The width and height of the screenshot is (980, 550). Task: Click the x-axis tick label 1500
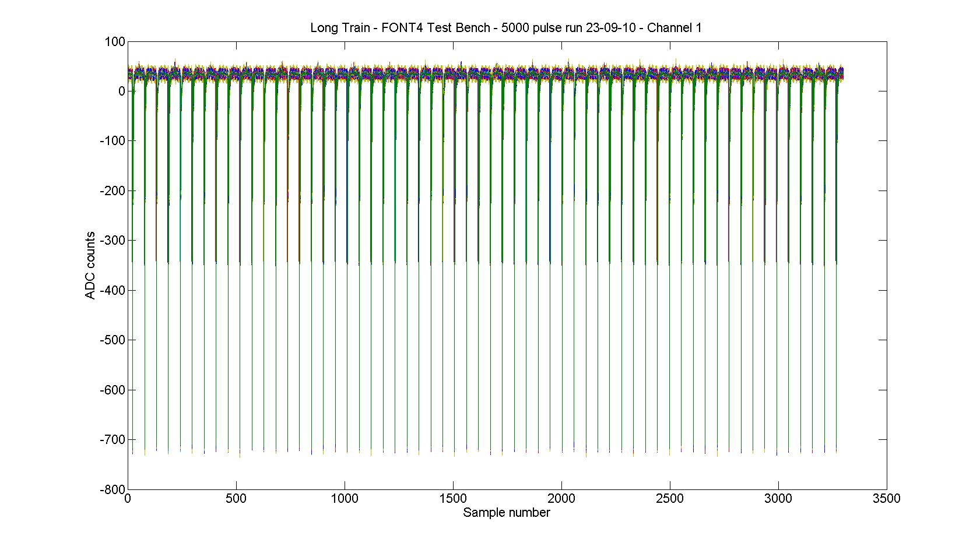[x=453, y=499]
